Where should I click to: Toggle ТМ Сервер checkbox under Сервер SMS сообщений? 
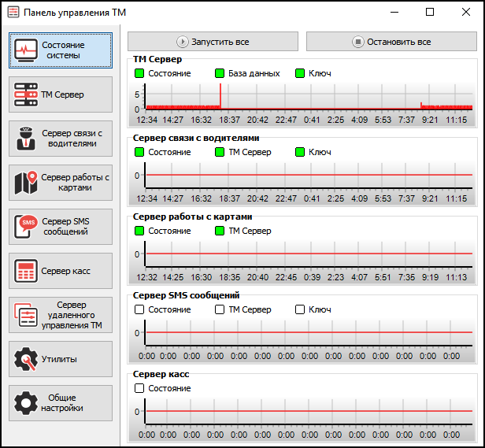point(220,309)
